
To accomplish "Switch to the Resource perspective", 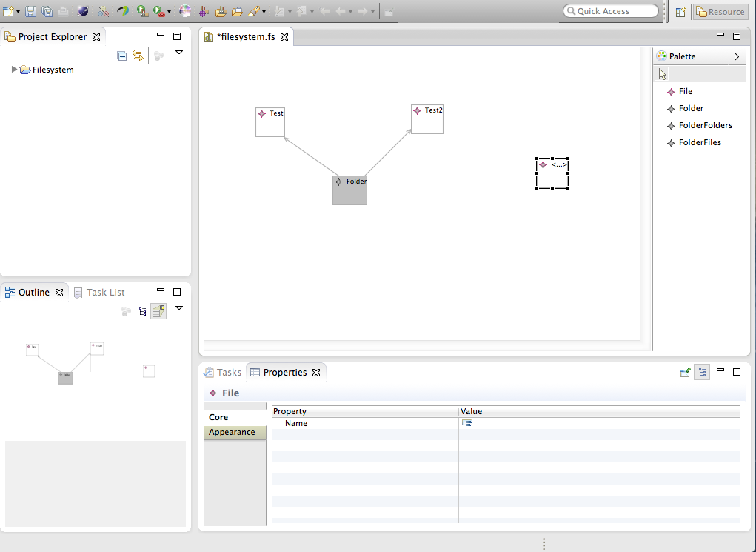I will pyautogui.click(x=720, y=12).
